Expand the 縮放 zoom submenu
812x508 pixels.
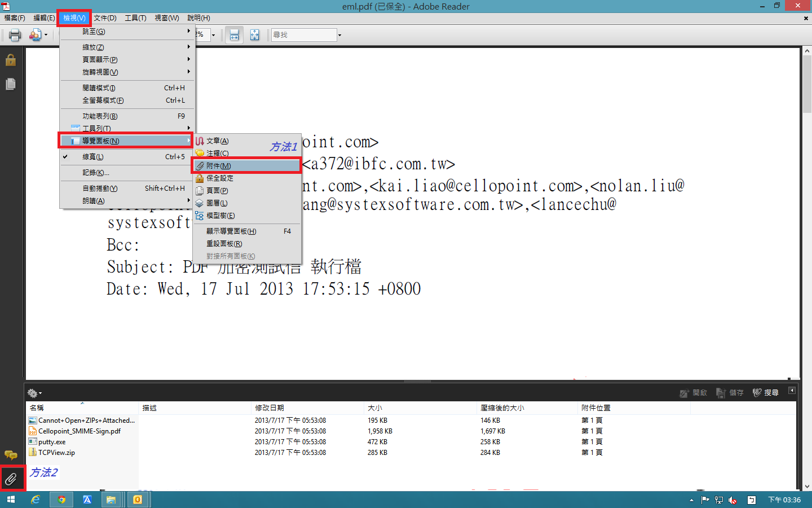coord(127,47)
